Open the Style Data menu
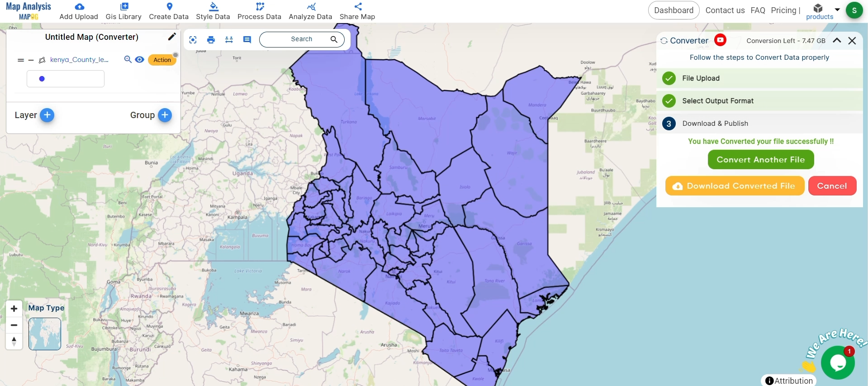 click(213, 11)
